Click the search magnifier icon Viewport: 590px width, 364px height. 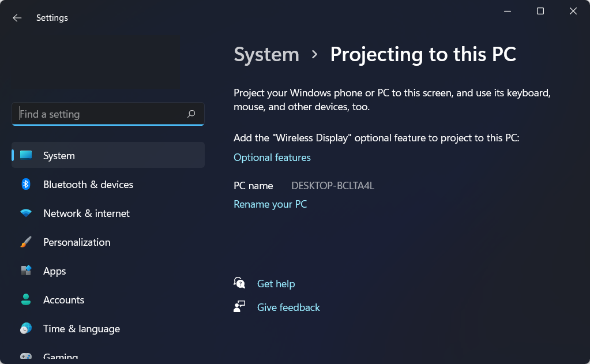pos(191,114)
